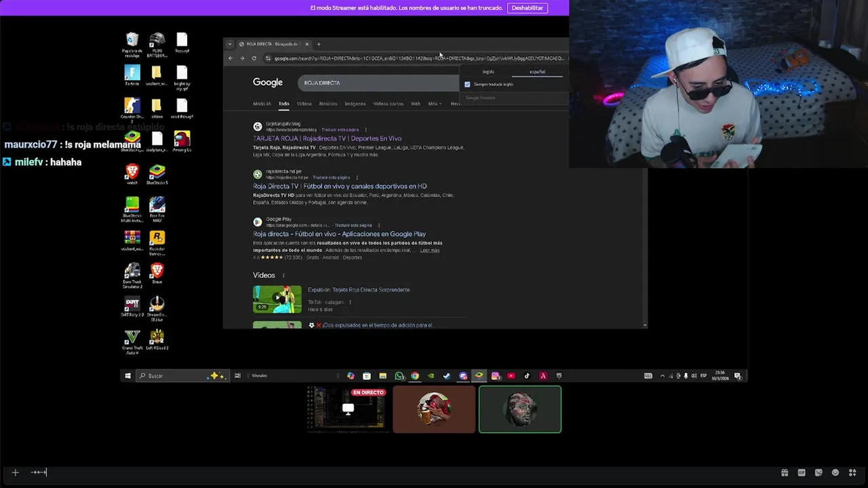Screen dimensions: 868x488
Task: Open the emoji picker in chat bar
Action: (x=835, y=472)
